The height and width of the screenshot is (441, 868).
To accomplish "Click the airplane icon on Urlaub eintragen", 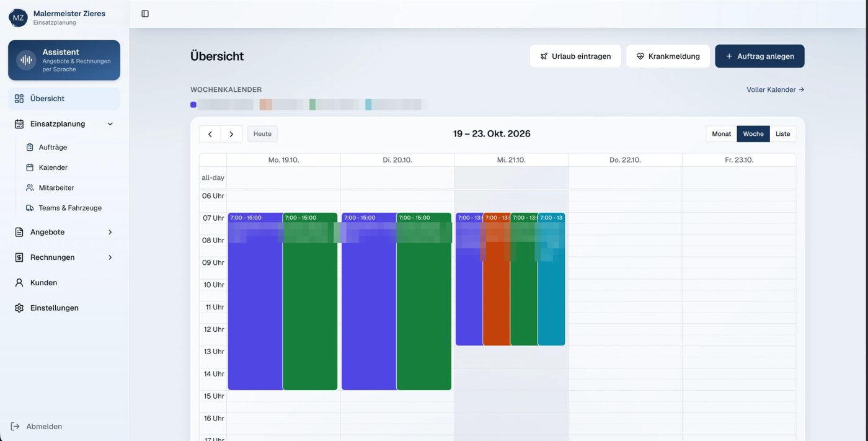I will click(544, 56).
